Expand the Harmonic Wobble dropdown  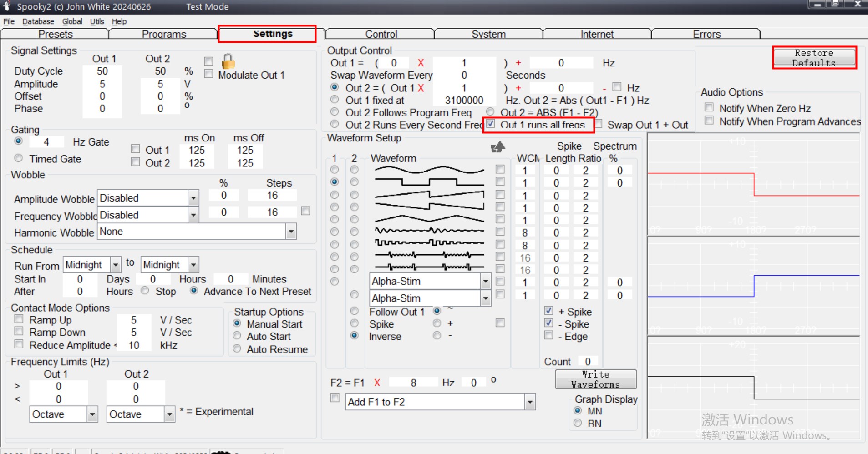(291, 232)
